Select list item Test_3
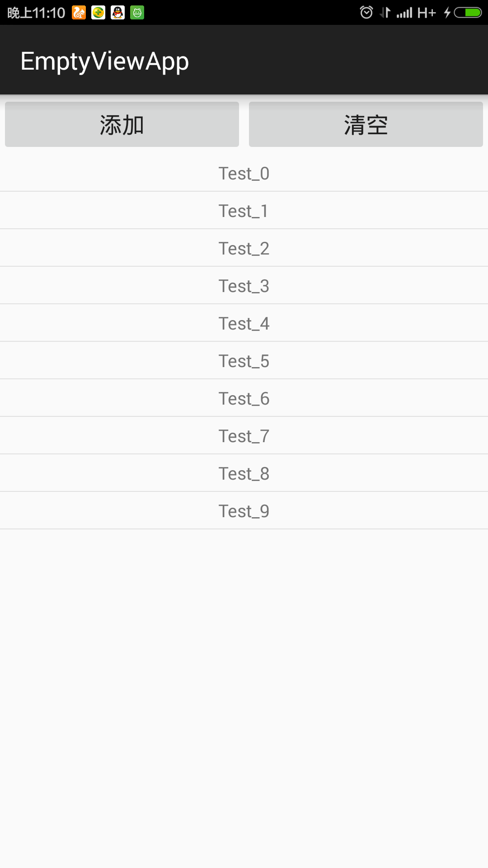488x868 pixels. [244, 286]
